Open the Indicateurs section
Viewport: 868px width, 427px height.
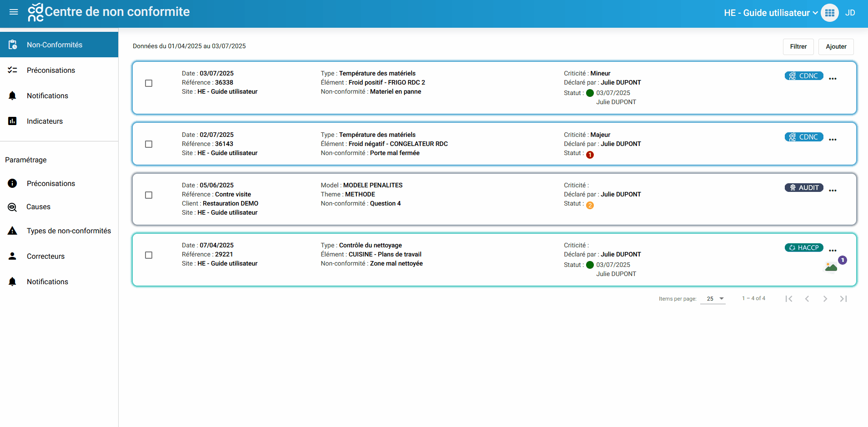click(59, 121)
